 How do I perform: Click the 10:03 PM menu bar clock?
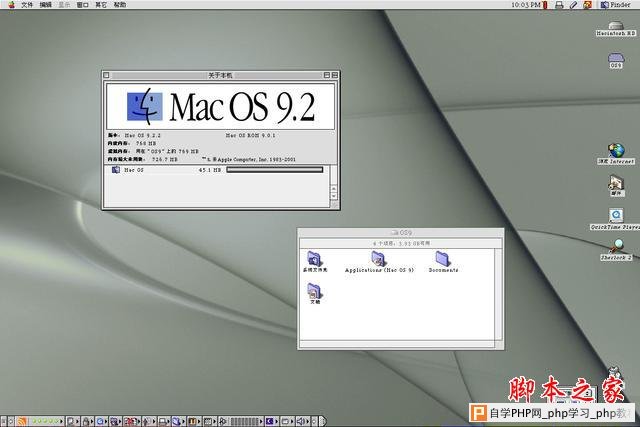click(526, 5)
